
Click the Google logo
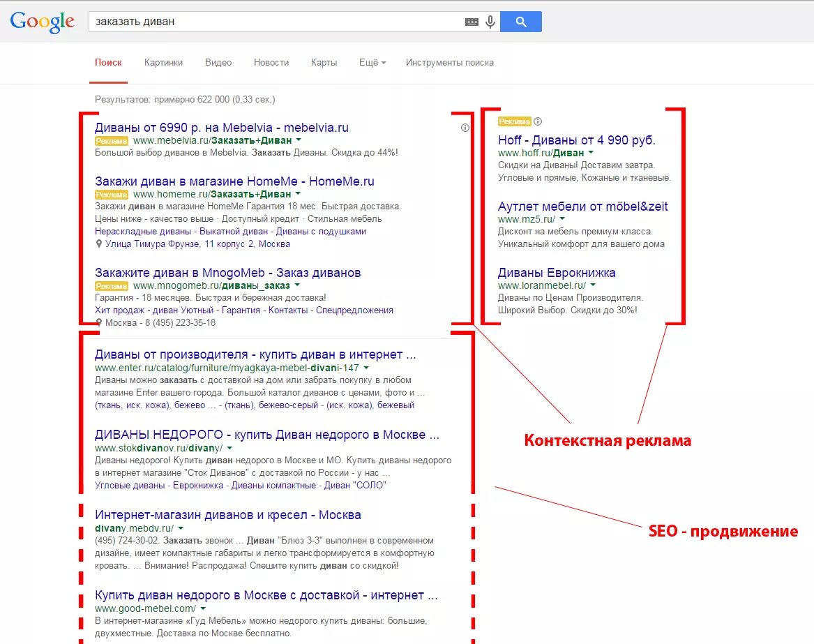click(42, 21)
